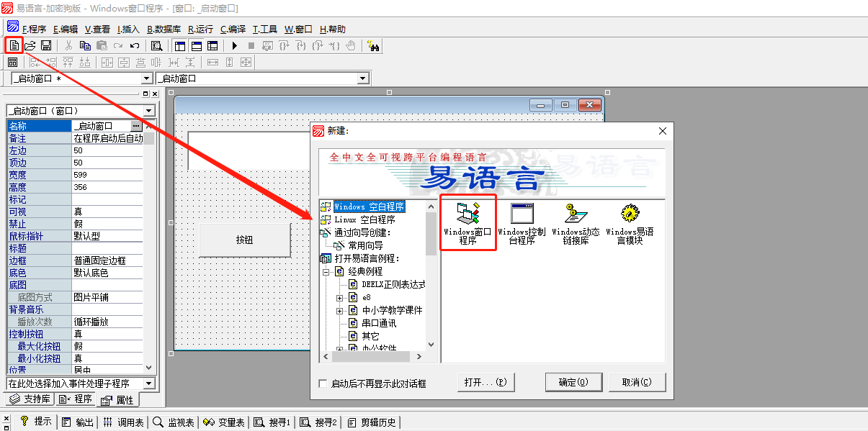Save the project using the disk icon
The width and height of the screenshot is (868, 431).
click(x=46, y=45)
